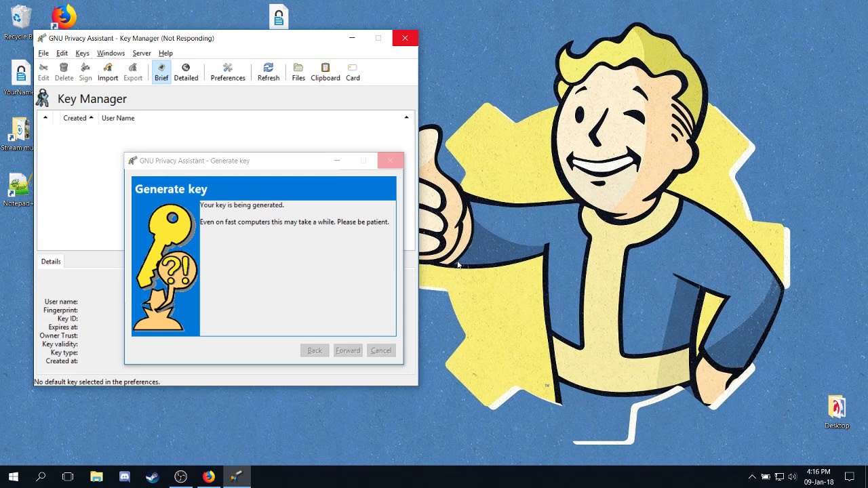
Task: Sort by User Name column header
Action: 118,118
